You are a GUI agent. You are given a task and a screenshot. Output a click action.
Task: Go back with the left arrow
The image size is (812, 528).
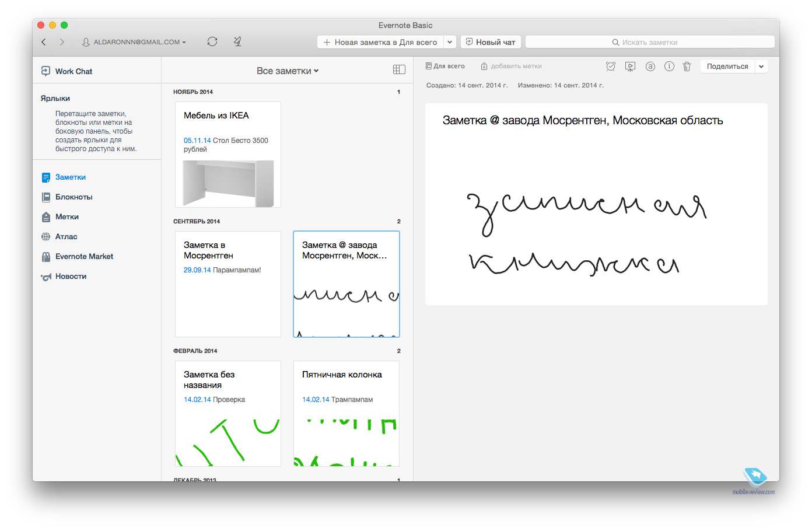[x=44, y=42]
